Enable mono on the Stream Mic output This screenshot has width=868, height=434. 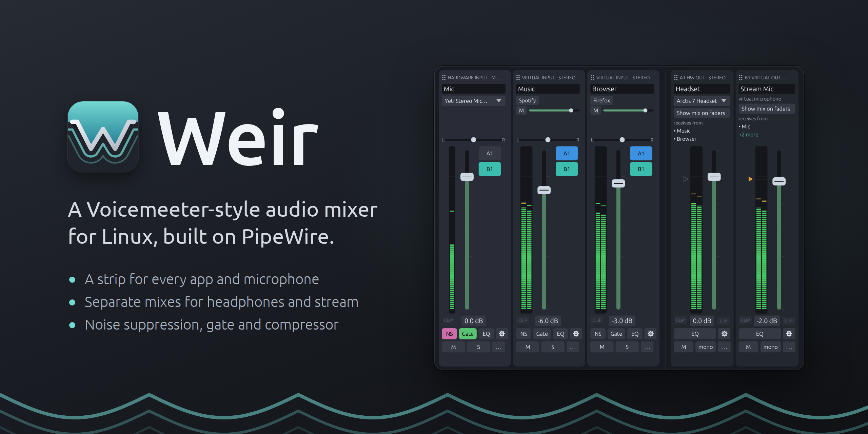tap(770, 347)
